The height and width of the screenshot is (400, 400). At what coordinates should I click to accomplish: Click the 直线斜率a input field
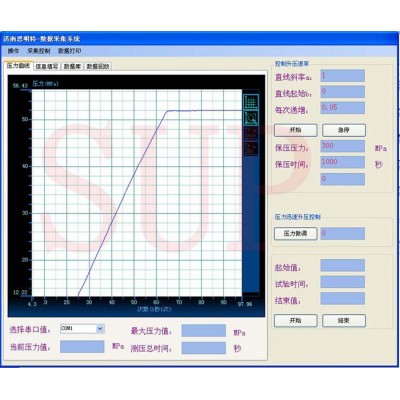[342, 76]
